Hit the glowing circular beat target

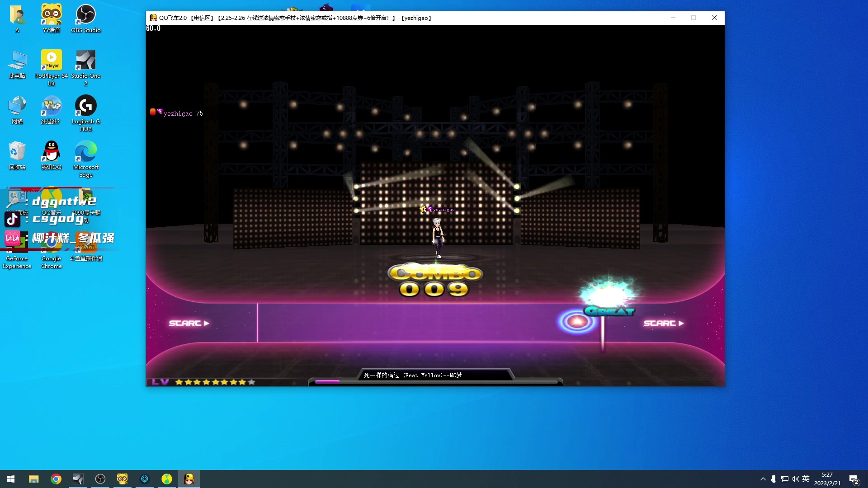[x=577, y=322]
